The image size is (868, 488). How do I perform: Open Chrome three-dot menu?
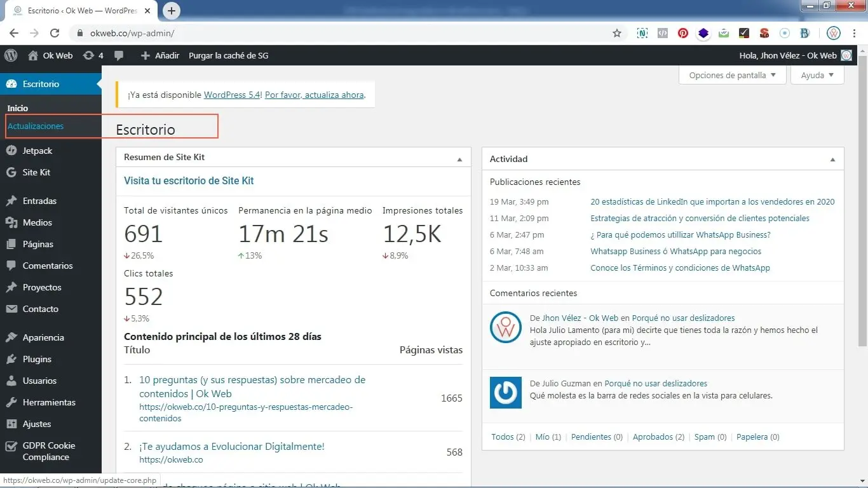[x=854, y=33]
